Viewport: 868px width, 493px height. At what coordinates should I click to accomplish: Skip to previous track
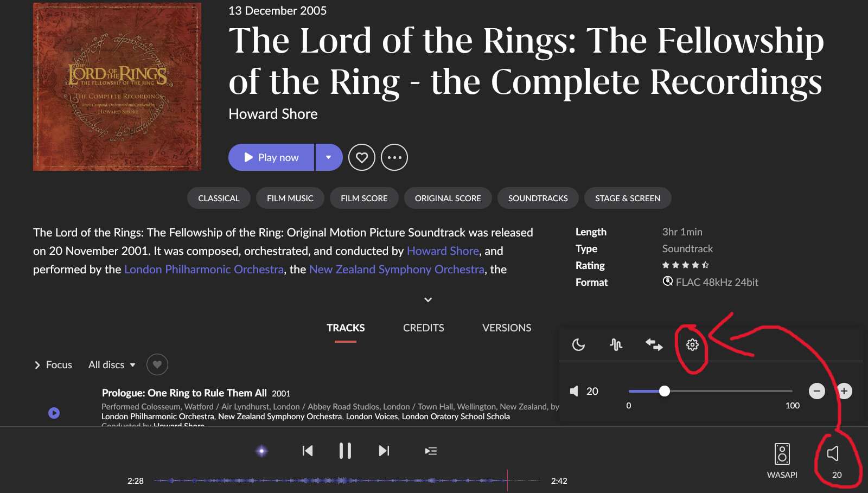(x=308, y=451)
